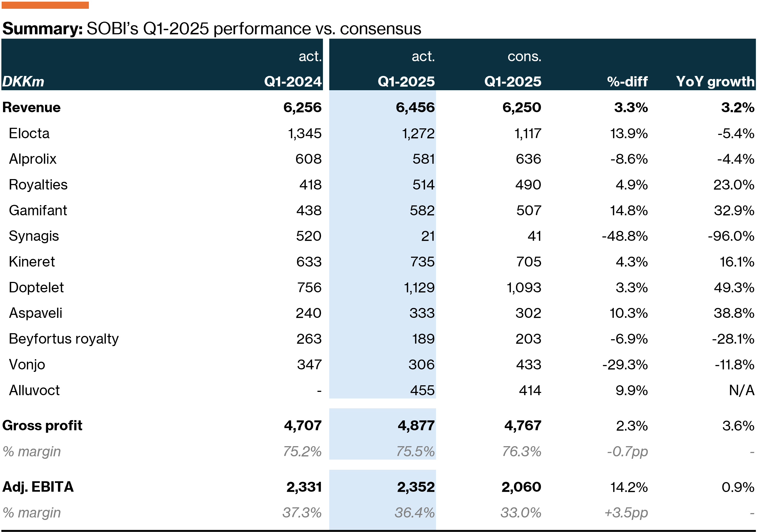The image size is (757, 532).
Task: Click gross margin value 75.5%
Action: [415, 451]
